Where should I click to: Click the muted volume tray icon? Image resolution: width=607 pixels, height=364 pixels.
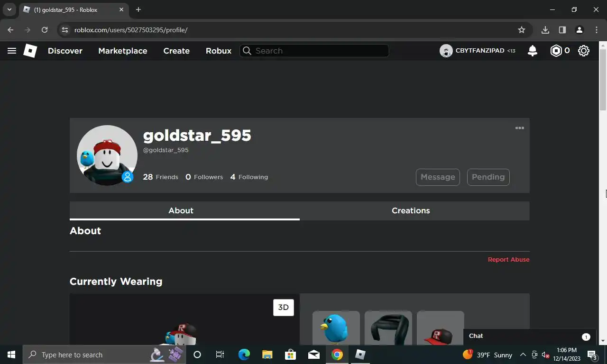pyautogui.click(x=546, y=355)
